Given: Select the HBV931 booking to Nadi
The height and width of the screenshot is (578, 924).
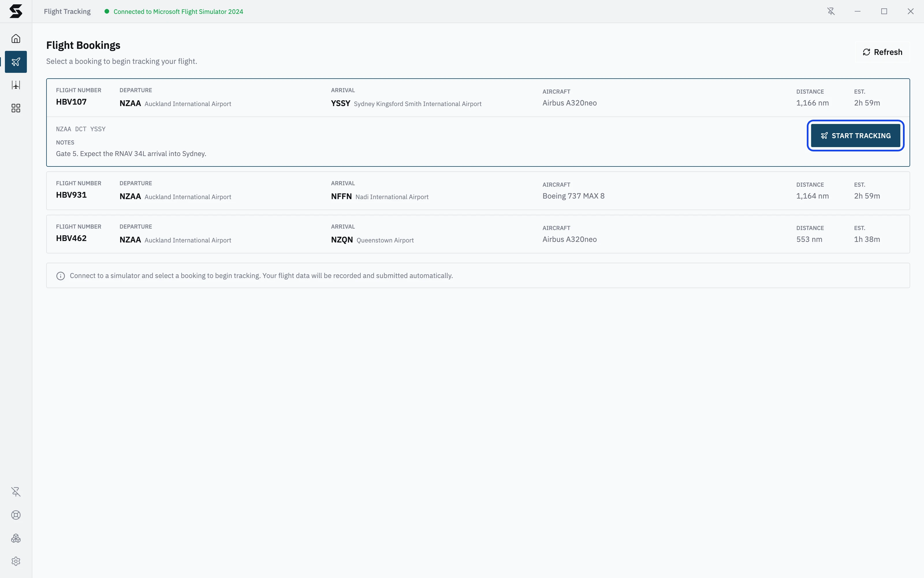Looking at the screenshot, I should tap(478, 191).
